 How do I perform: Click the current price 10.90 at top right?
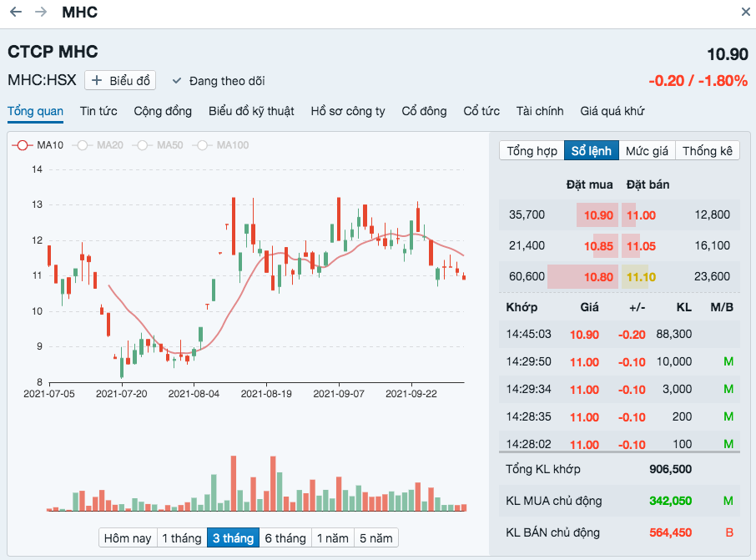coord(728,54)
